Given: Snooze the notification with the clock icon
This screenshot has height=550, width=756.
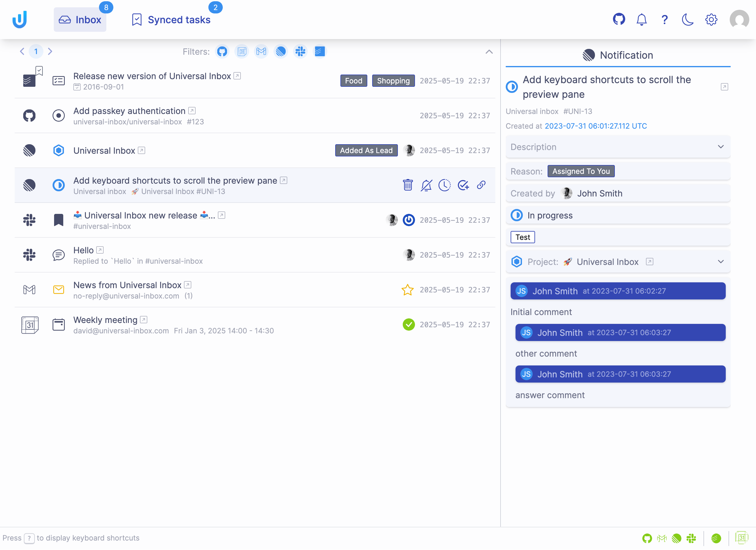Looking at the screenshot, I should pyautogui.click(x=444, y=185).
